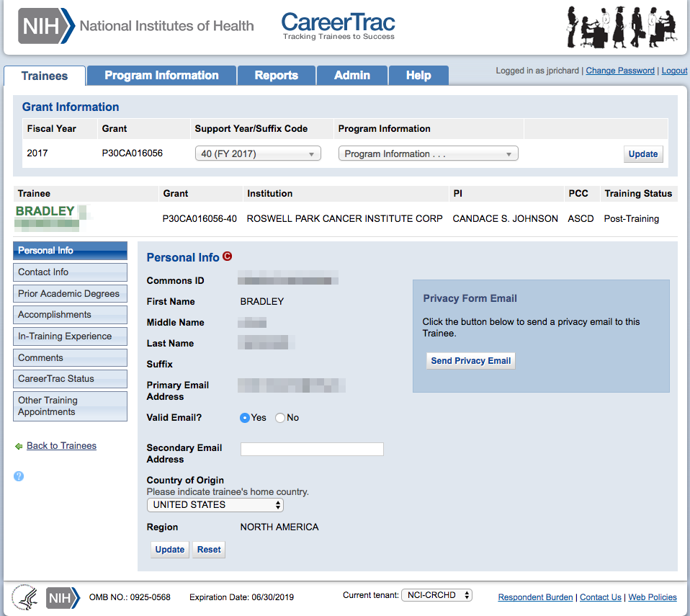Click the green back arrow icon

[x=19, y=446]
